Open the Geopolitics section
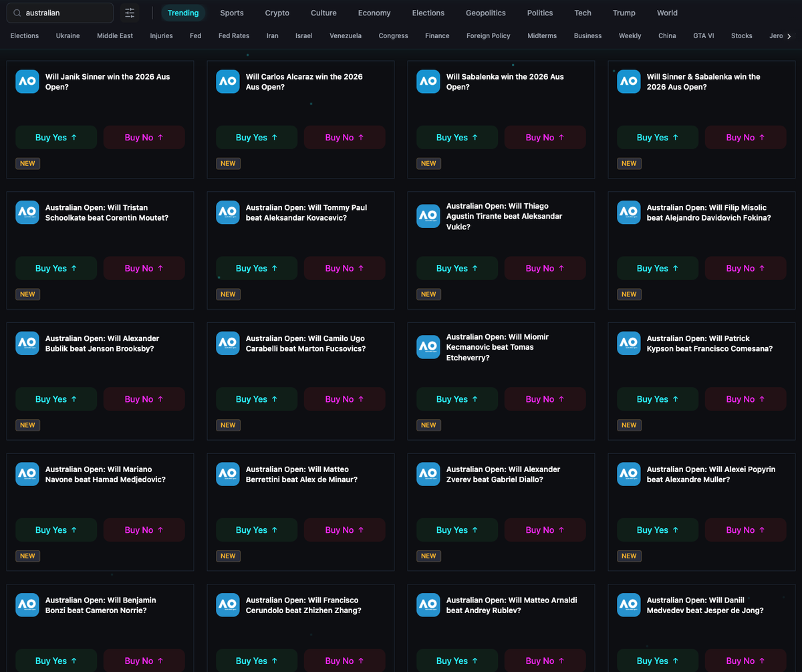The image size is (802, 672). pos(485,13)
